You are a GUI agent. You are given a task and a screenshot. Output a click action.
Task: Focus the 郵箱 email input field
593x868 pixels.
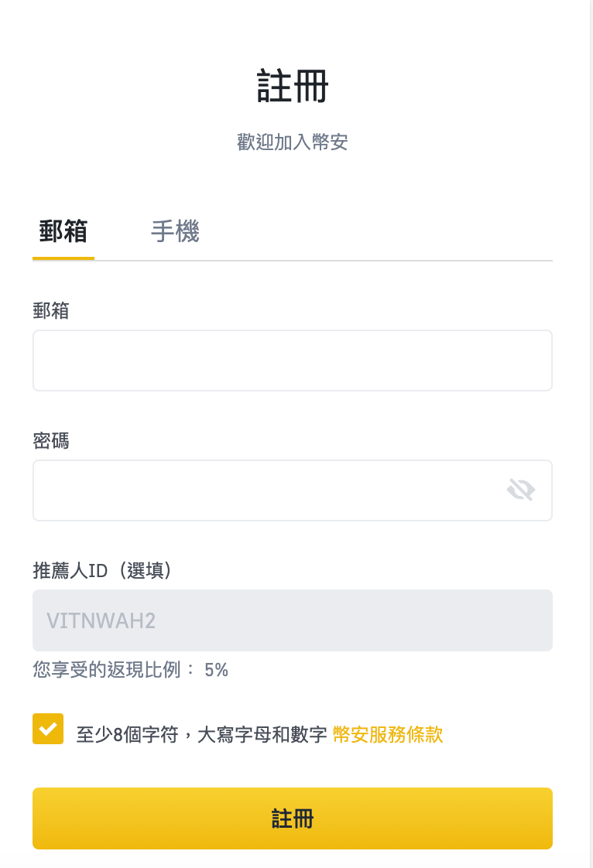point(293,361)
